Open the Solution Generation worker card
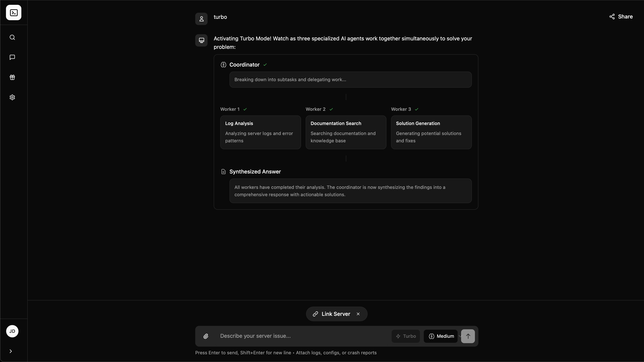644x362 pixels. [431, 132]
